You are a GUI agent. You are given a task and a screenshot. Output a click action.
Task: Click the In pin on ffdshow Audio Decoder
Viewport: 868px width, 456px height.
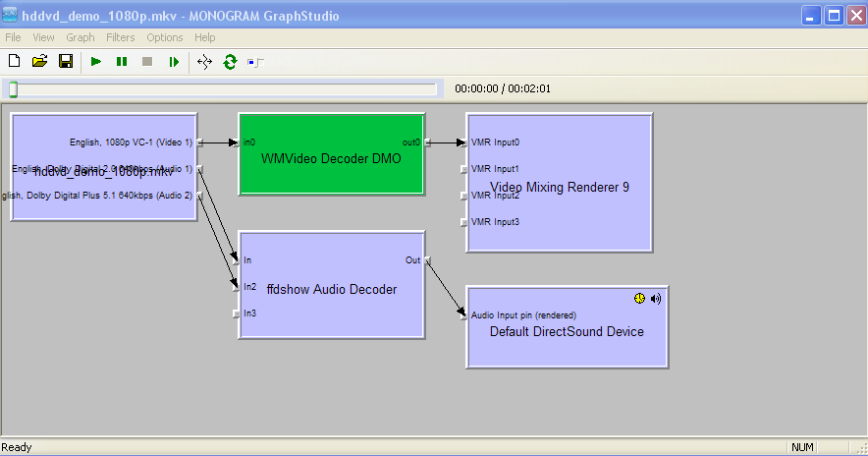(x=237, y=260)
